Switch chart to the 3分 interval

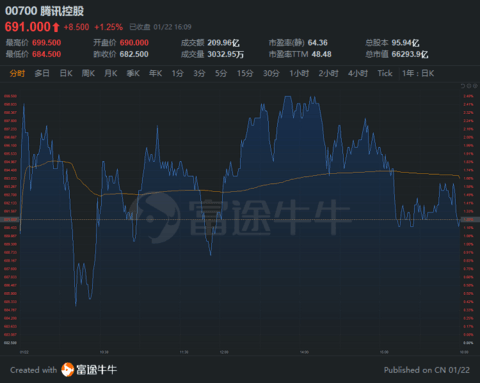199,73
